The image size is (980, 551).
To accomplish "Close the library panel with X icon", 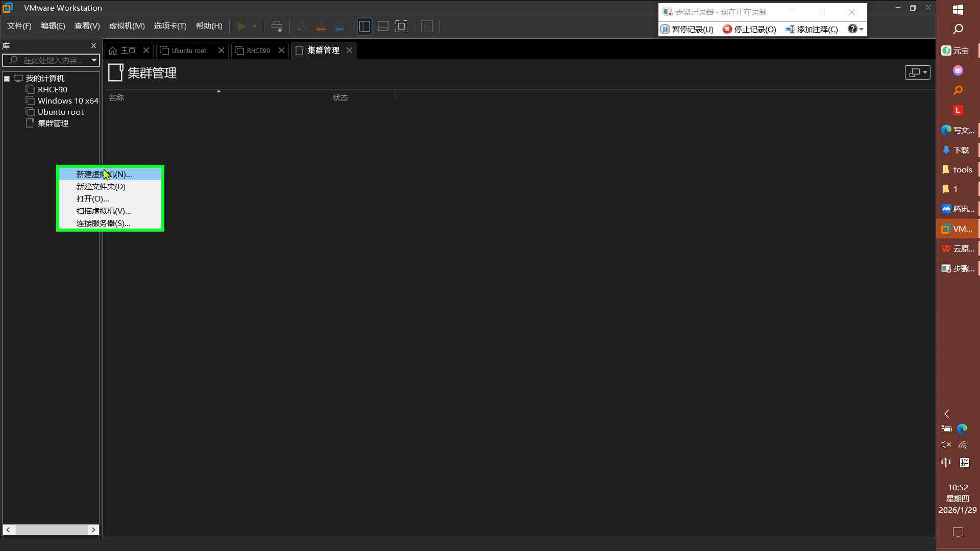I will [x=93, y=46].
